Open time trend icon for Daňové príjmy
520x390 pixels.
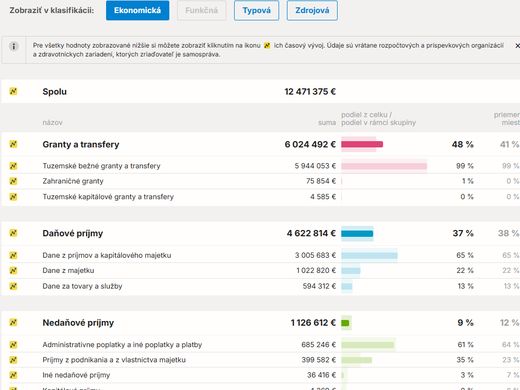coord(13,233)
